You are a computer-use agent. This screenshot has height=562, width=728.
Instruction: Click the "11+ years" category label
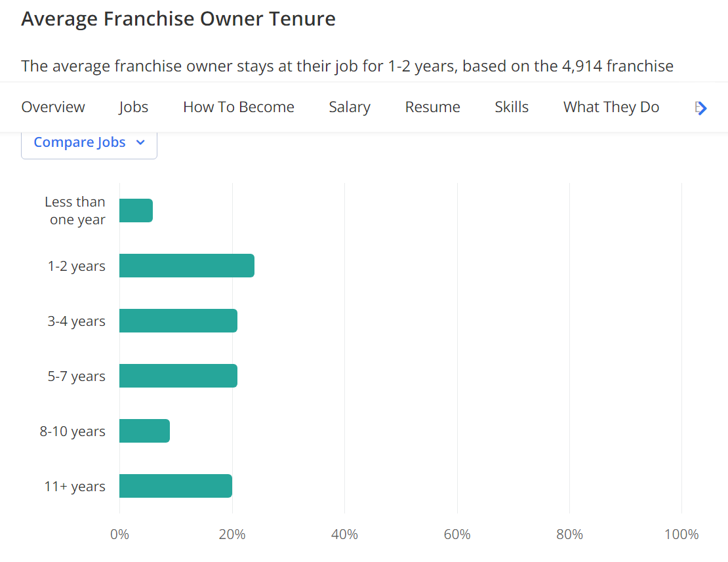click(75, 487)
